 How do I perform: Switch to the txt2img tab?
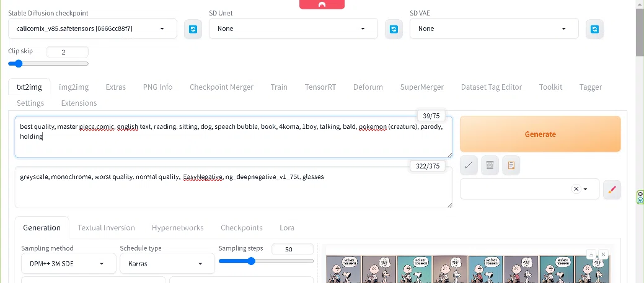[x=29, y=87]
